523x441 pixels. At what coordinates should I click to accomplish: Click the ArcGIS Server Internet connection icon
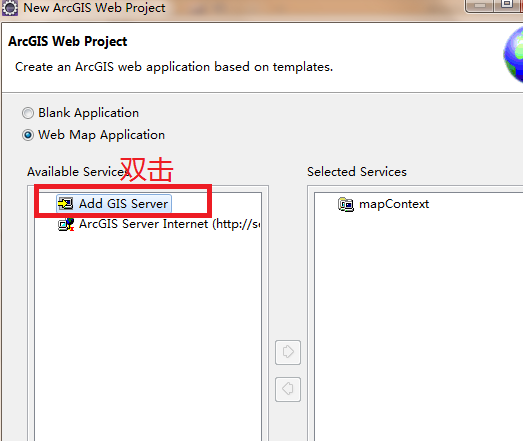[66, 224]
